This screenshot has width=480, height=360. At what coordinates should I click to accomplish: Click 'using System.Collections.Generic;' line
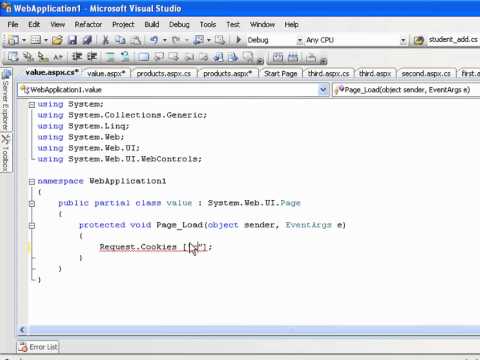tap(122, 115)
